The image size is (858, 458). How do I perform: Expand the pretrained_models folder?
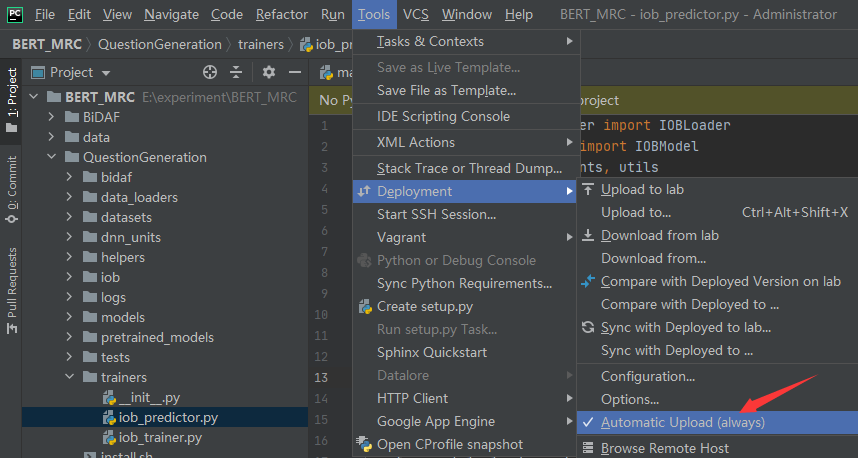pos(71,337)
